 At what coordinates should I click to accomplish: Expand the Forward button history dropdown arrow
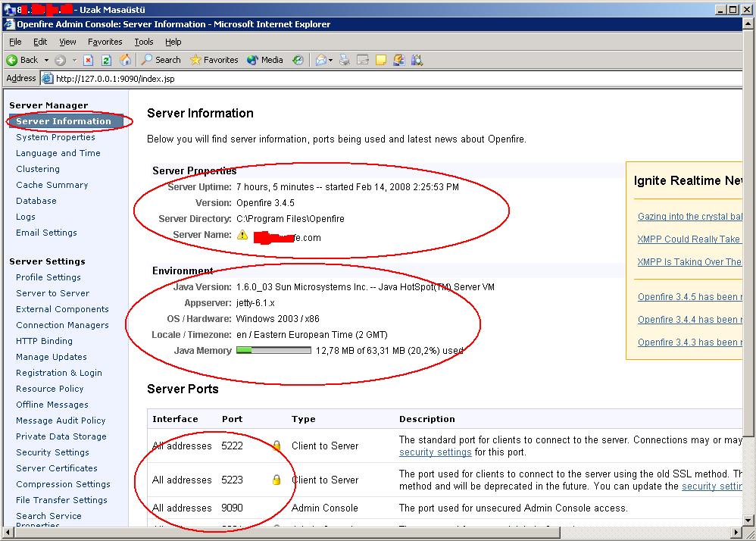point(74,61)
